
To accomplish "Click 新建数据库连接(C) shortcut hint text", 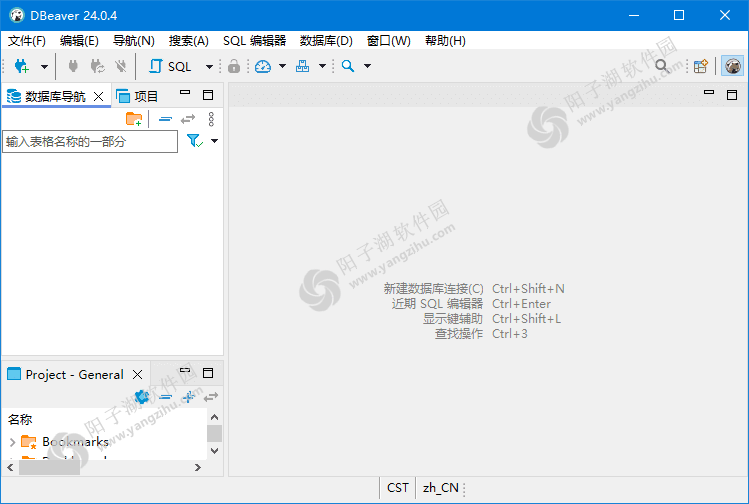I will 433,289.
